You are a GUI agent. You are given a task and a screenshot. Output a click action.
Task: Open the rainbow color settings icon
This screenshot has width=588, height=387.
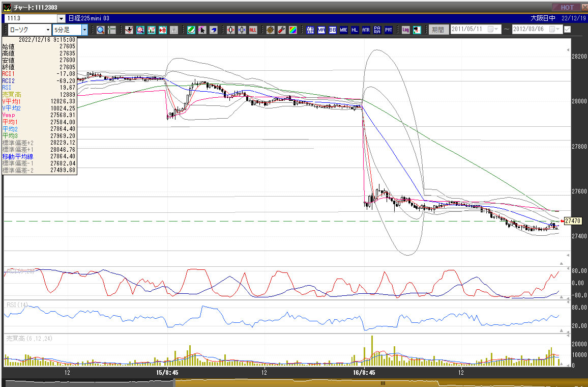point(293,30)
